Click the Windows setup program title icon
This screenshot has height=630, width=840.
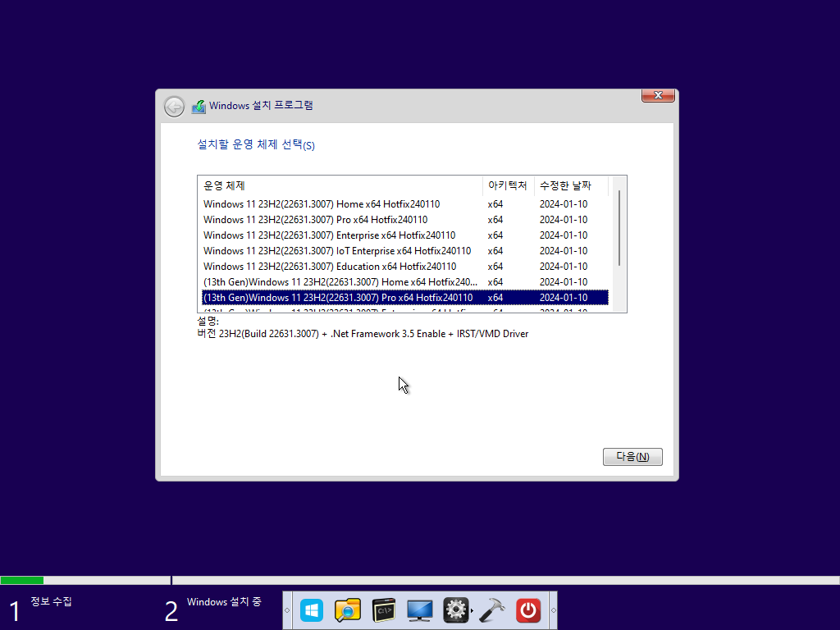[x=199, y=107]
